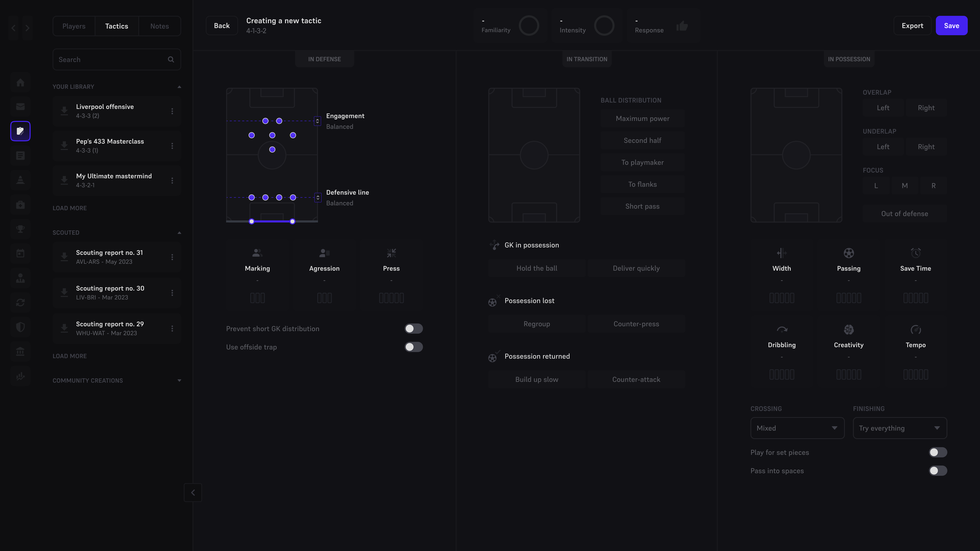Switch to the Players tab
This screenshot has height=551, width=980.
pyautogui.click(x=74, y=26)
